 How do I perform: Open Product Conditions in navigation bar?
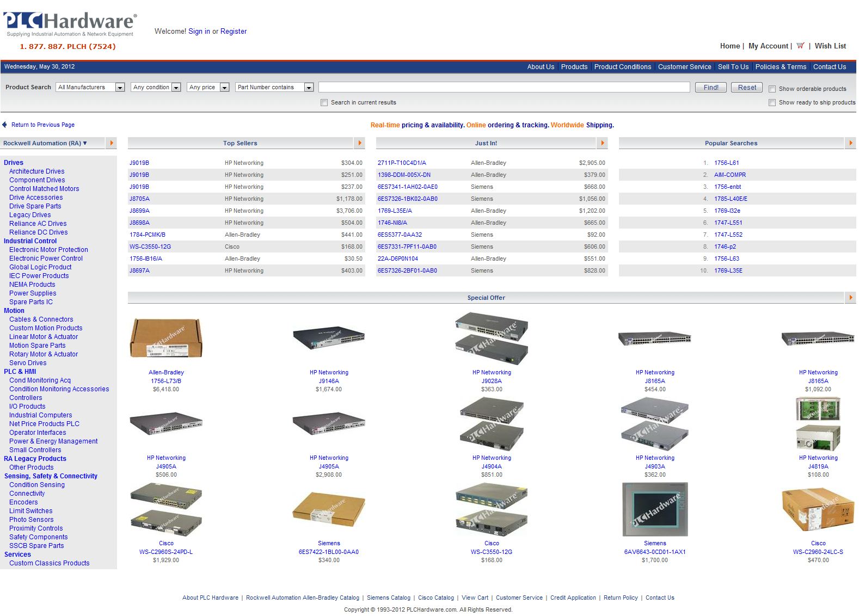[622, 67]
